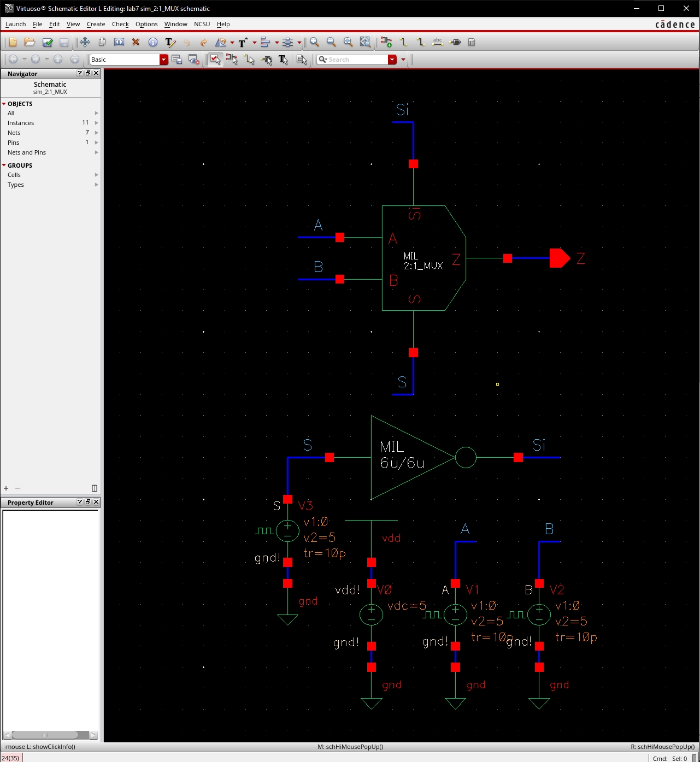This screenshot has height=762, width=700.
Task: Open the Basic workspace dropdown
Action: (x=163, y=60)
